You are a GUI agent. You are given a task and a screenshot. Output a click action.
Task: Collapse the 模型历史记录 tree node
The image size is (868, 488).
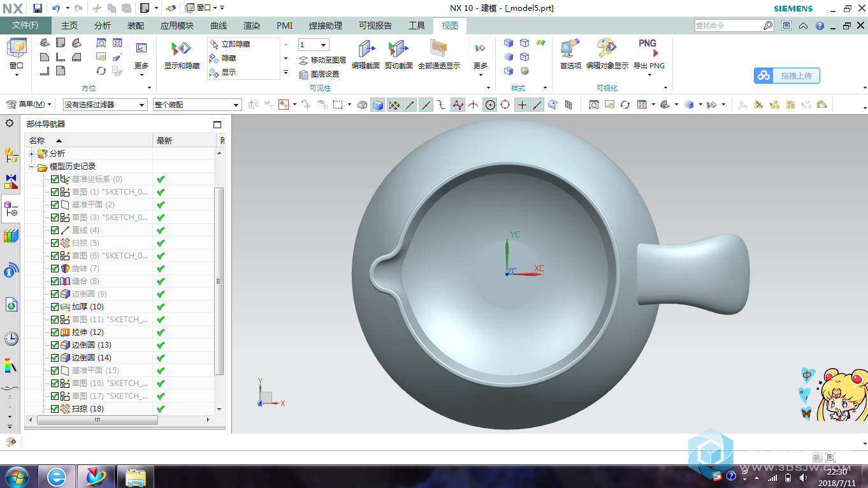tap(31, 166)
